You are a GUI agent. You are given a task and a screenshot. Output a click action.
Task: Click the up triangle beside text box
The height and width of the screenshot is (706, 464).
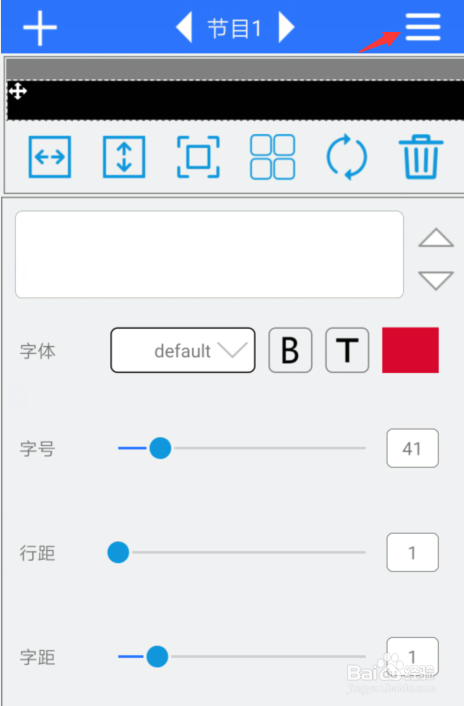pos(436,238)
